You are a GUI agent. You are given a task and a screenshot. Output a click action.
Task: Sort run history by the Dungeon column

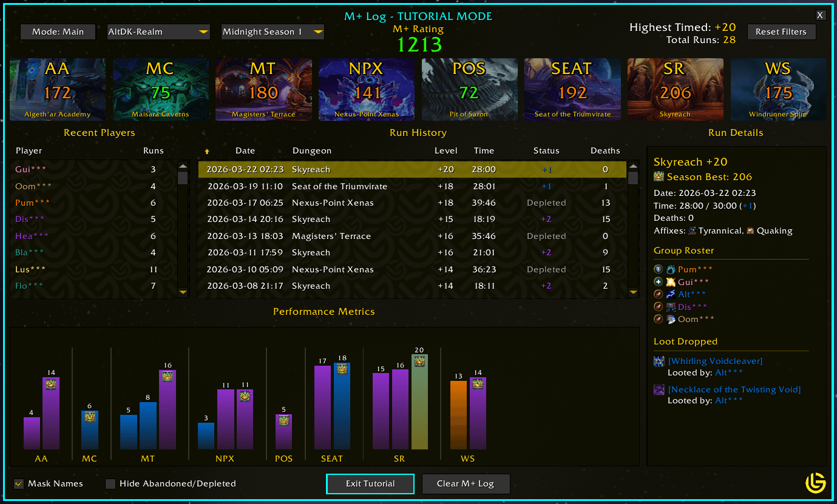point(312,151)
